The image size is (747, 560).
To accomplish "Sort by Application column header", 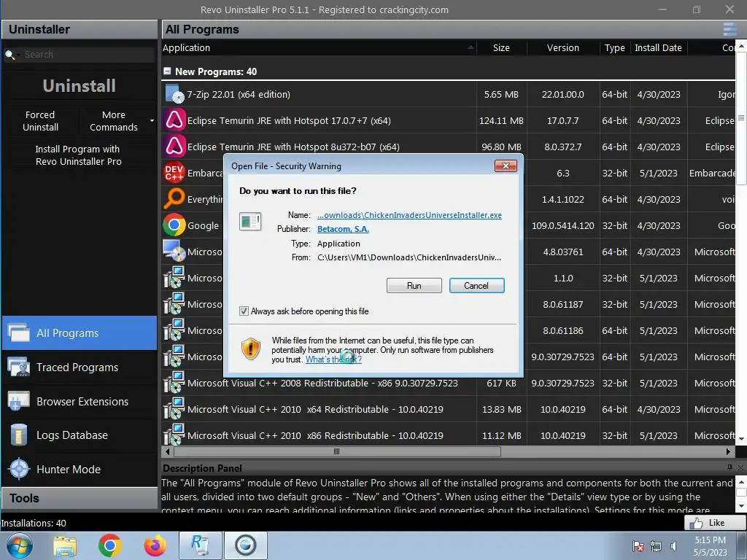I will click(320, 47).
